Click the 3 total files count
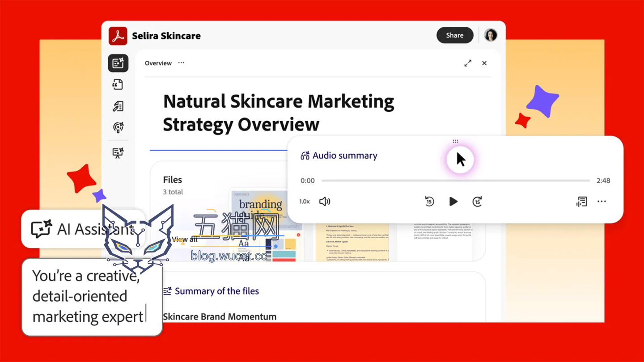This screenshot has height=362, width=644. [173, 192]
